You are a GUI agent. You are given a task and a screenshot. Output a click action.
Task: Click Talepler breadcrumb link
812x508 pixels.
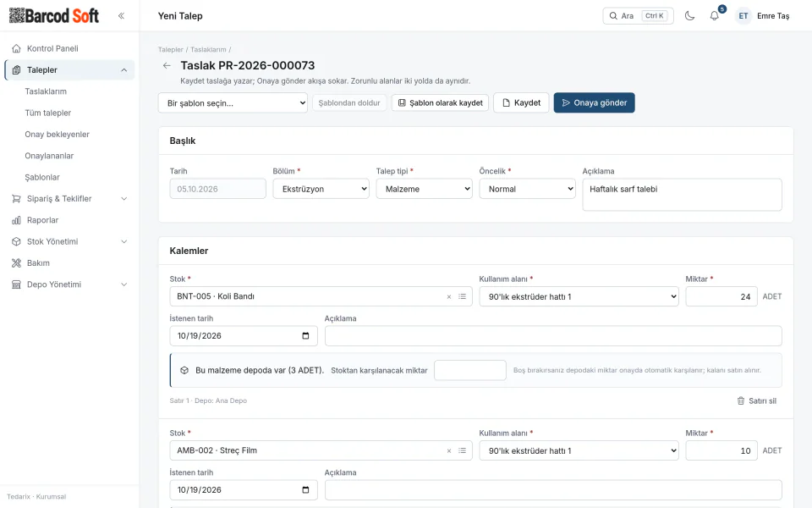(170, 50)
